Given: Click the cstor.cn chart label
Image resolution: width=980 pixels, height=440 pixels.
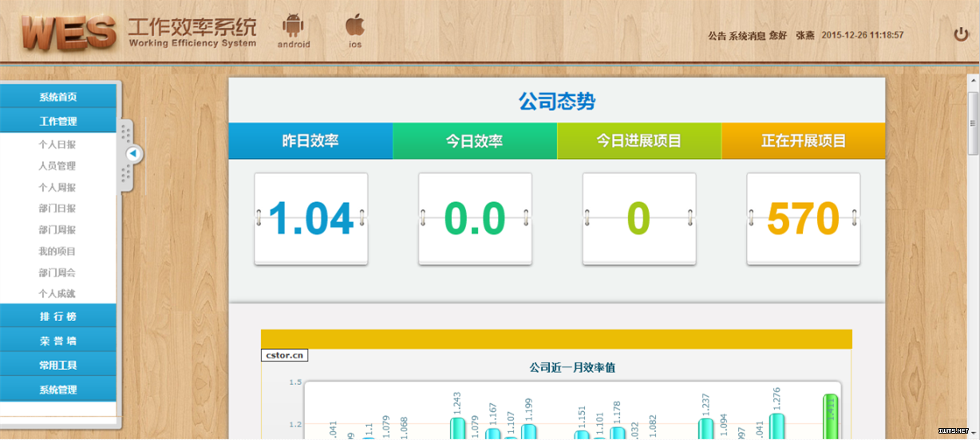Looking at the screenshot, I should tap(284, 355).
